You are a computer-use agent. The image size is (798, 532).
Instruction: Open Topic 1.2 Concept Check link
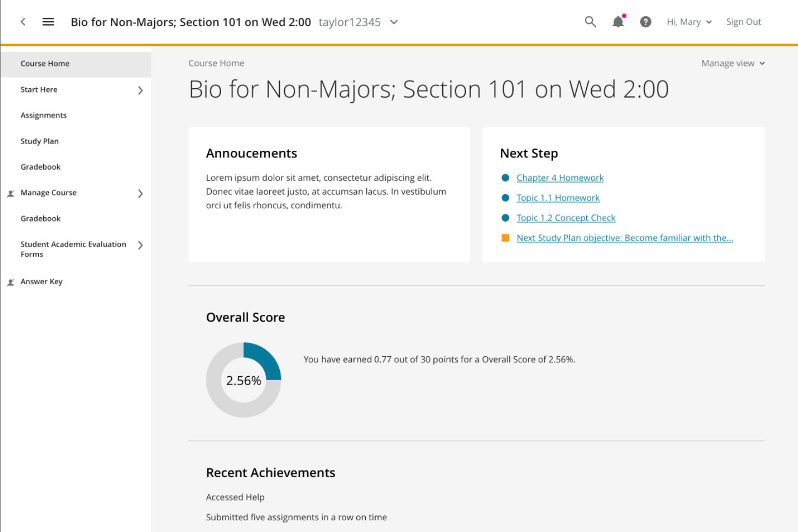(566, 218)
